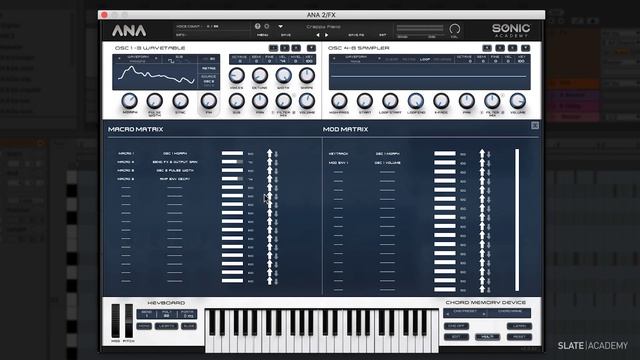Click the wavetable waveform display

pos(156,76)
